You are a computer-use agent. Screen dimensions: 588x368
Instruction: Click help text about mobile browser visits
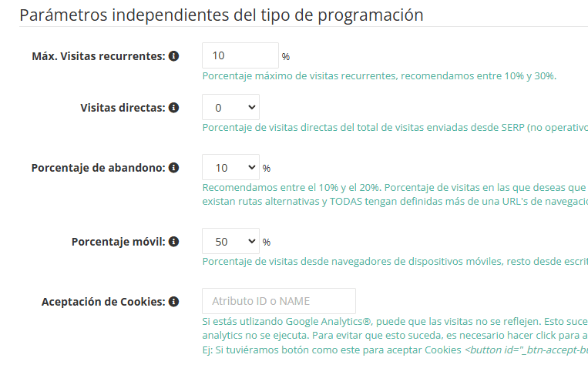click(x=395, y=262)
